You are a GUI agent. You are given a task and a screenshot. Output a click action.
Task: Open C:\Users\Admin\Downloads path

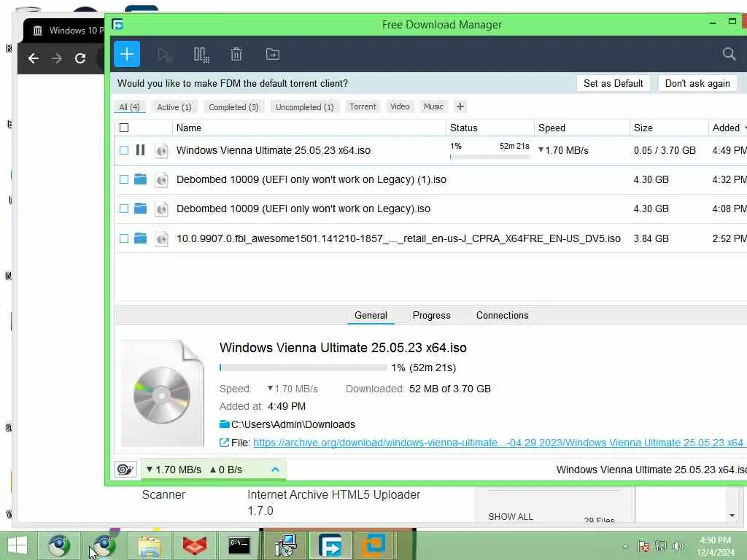(293, 424)
